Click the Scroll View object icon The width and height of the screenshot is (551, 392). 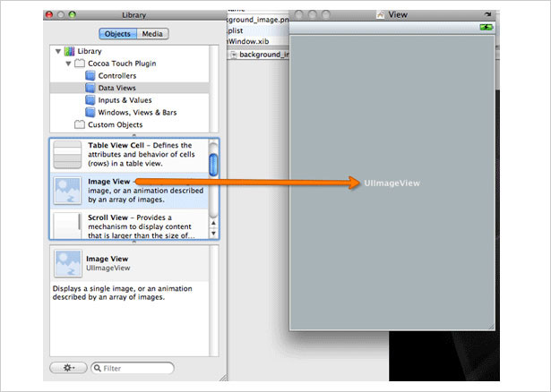coord(67,225)
